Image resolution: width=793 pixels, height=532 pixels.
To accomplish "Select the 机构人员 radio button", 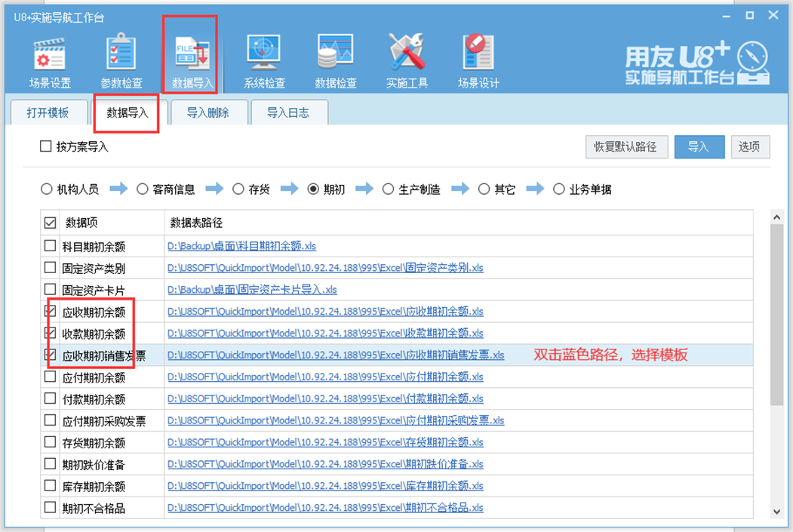I will click(x=47, y=189).
